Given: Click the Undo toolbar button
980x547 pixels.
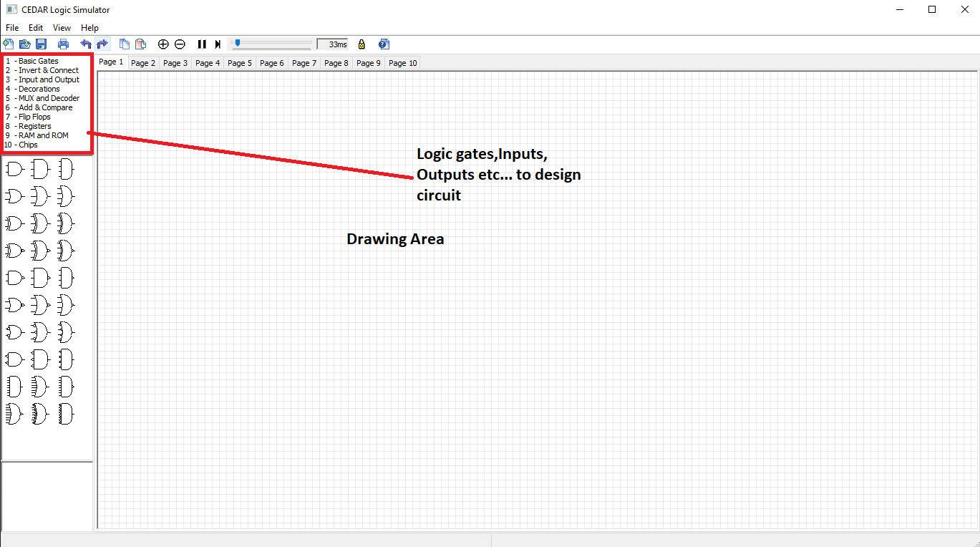Looking at the screenshot, I should coord(86,44).
